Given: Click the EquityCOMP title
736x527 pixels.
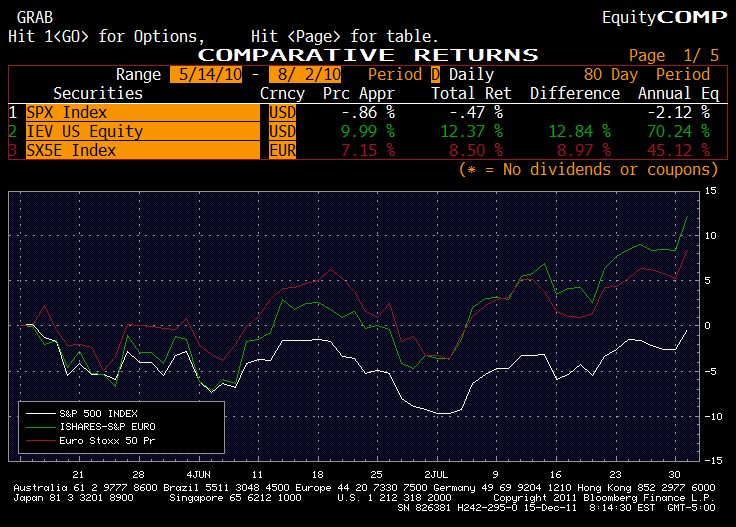Looking at the screenshot, I should pyautogui.click(x=665, y=18).
